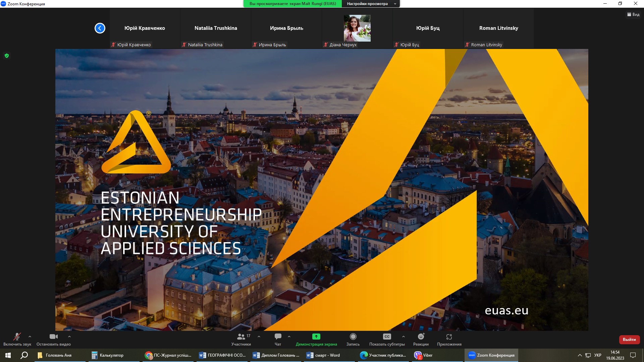The width and height of the screenshot is (644, 362).
Task: Switch to Chrome ПС-Журнал window
Action: pos(168,355)
